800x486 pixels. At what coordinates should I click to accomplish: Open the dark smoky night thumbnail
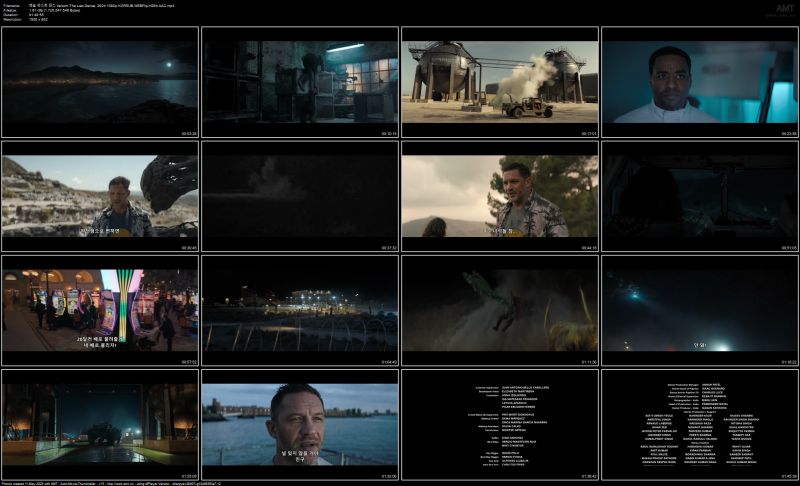click(300, 196)
